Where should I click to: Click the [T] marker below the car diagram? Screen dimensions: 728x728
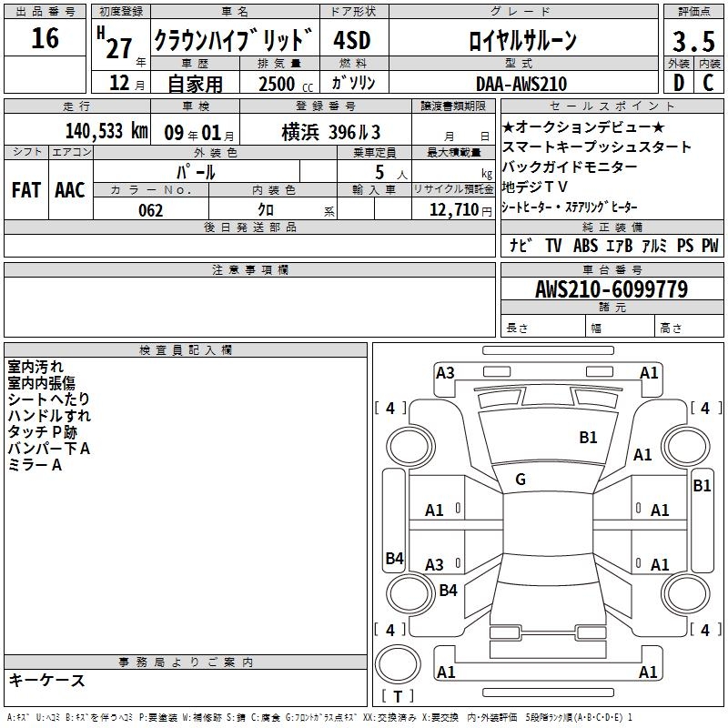pyautogui.click(x=397, y=697)
